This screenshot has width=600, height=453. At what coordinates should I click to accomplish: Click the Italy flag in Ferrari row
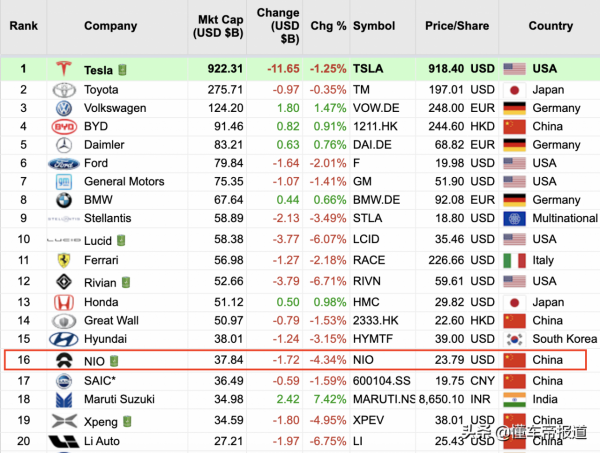[515, 259]
